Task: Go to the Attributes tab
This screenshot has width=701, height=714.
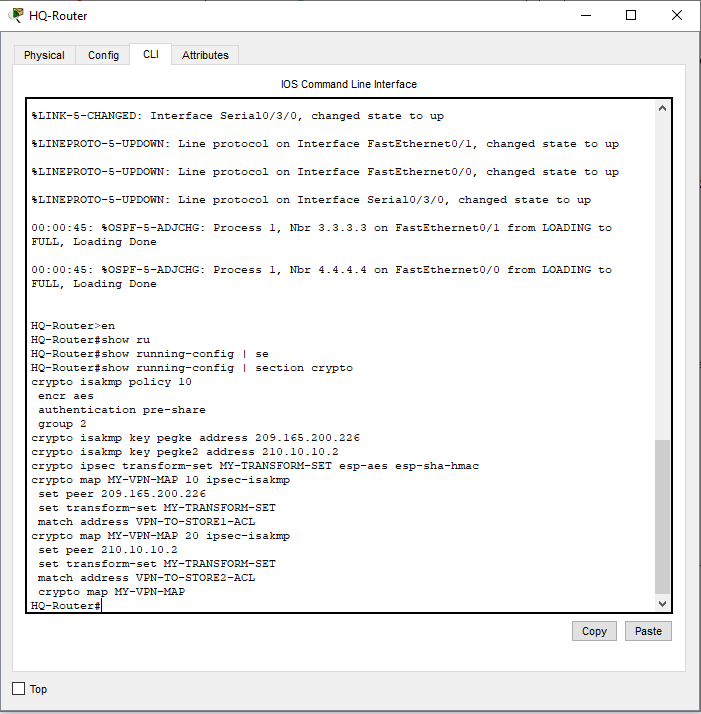Action: tap(205, 55)
